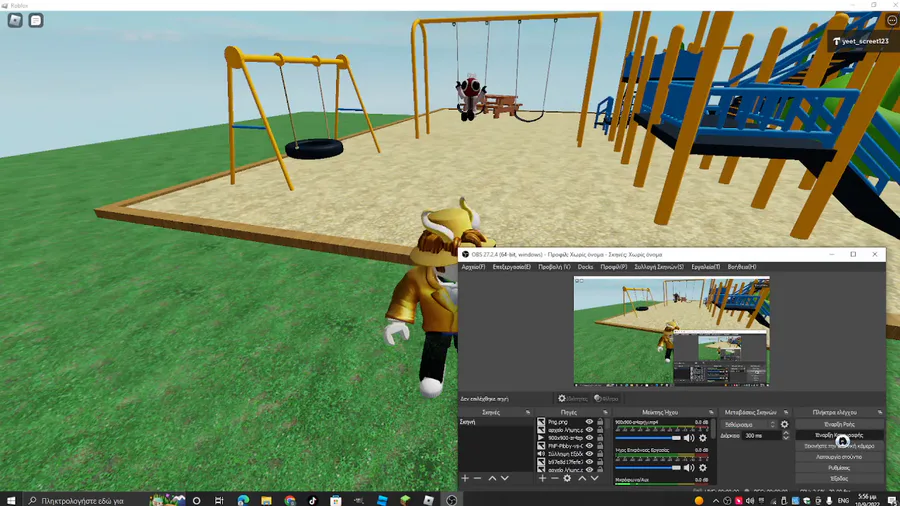Click Start Virtual Camera button
Screen dimensions: 900x506
click(839, 446)
